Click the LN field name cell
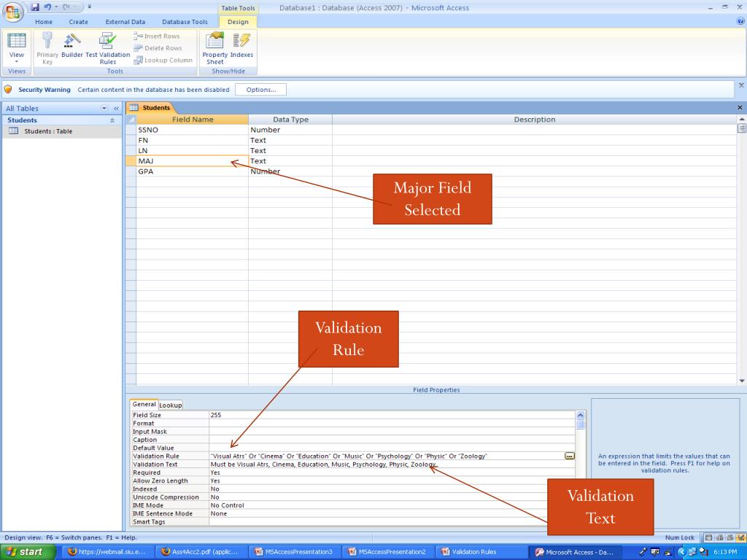Image resolution: width=747 pixels, height=560 pixels. (x=192, y=151)
